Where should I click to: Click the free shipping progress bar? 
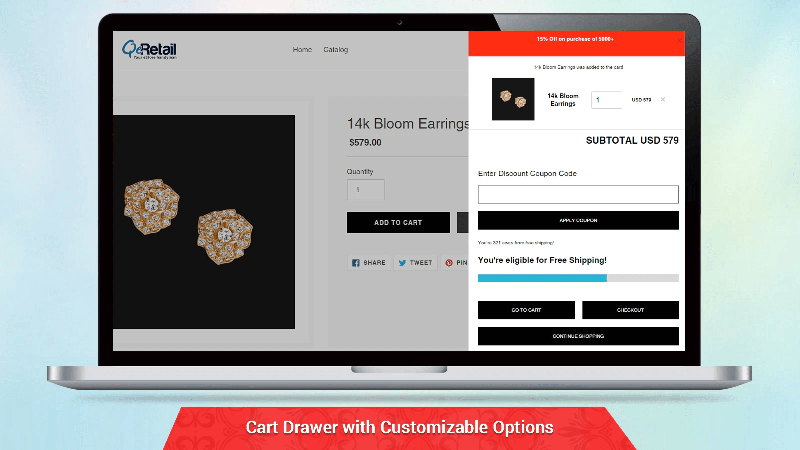[x=578, y=278]
